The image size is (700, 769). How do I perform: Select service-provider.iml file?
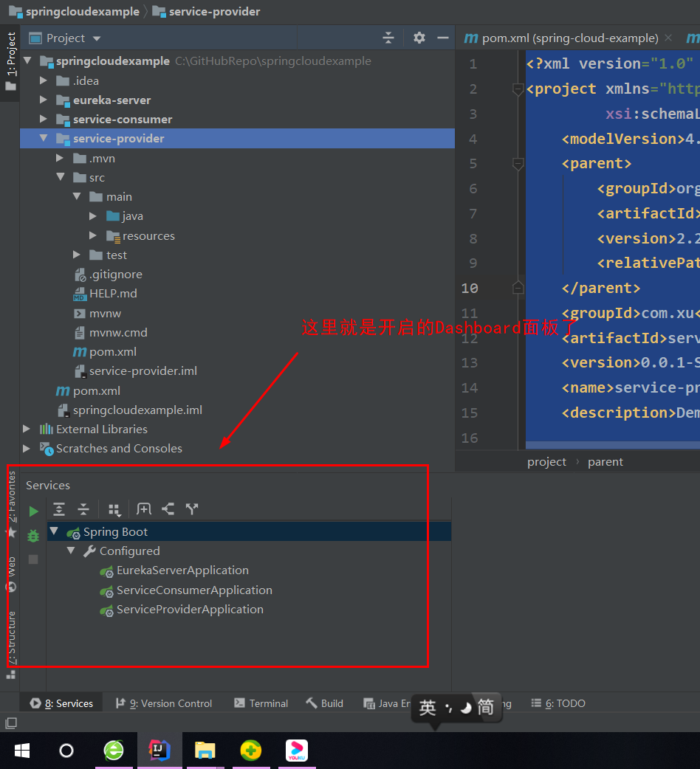click(x=143, y=371)
